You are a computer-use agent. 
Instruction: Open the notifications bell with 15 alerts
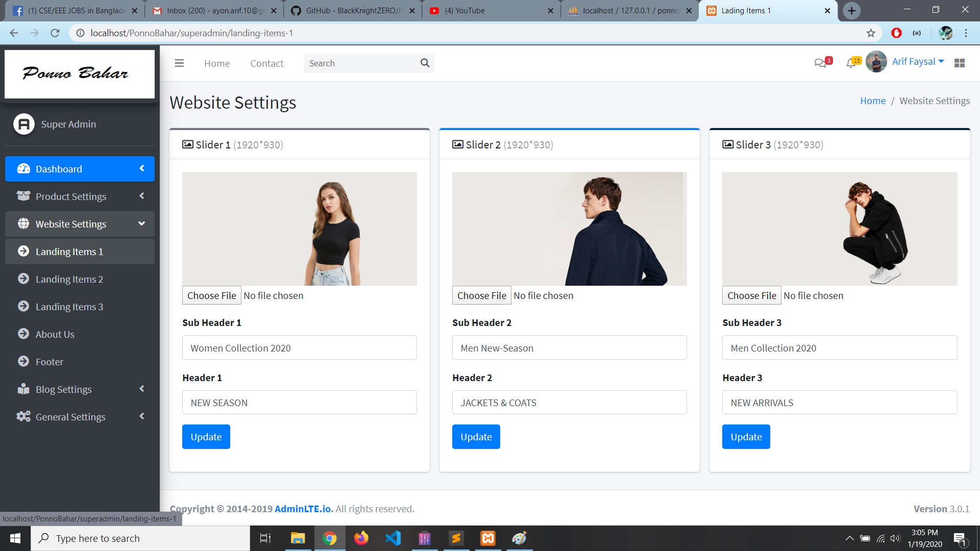[x=851, y=63]
